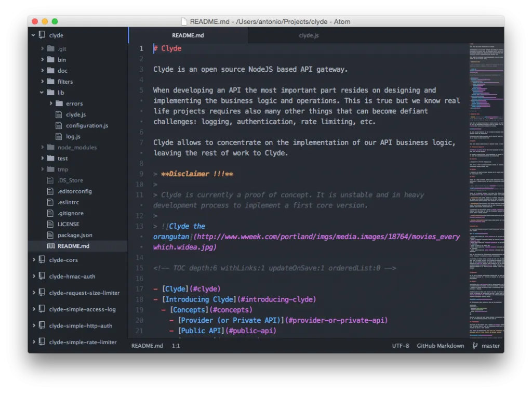The image size is (532, 393).
Task: Expand the doc folder chevron
Action: click(43, 70)
